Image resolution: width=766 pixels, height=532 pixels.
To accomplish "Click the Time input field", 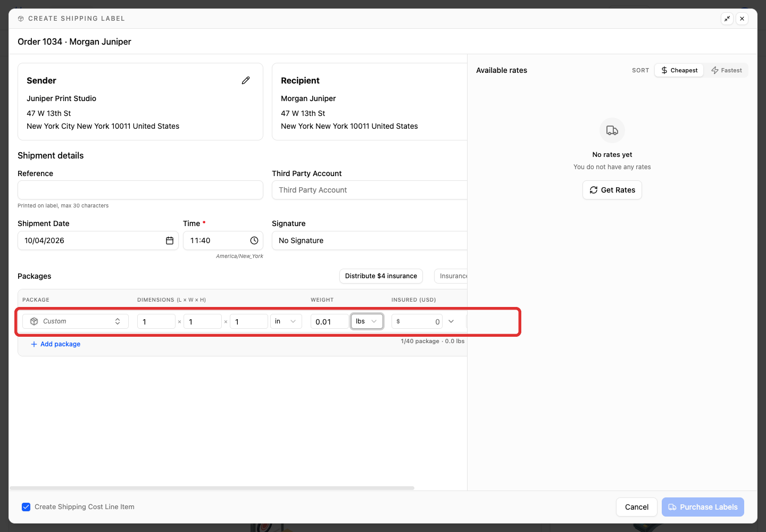I will 223,240.
